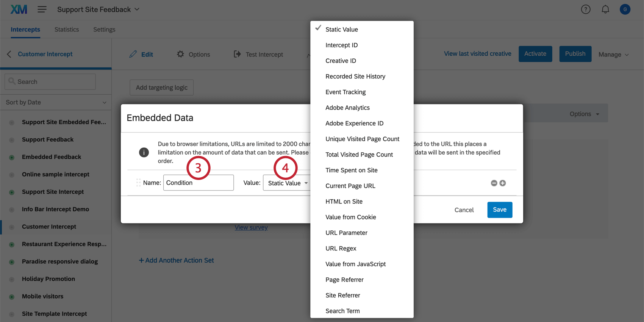Image resolution: width=644 pixels, height=322 pixels.
Task: Open the Sort by Date dropdown
Action: (56, 102)
